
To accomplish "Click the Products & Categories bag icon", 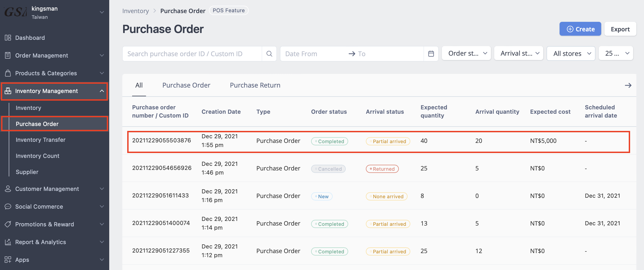I will pyautogui.click(x=8, y=73).
